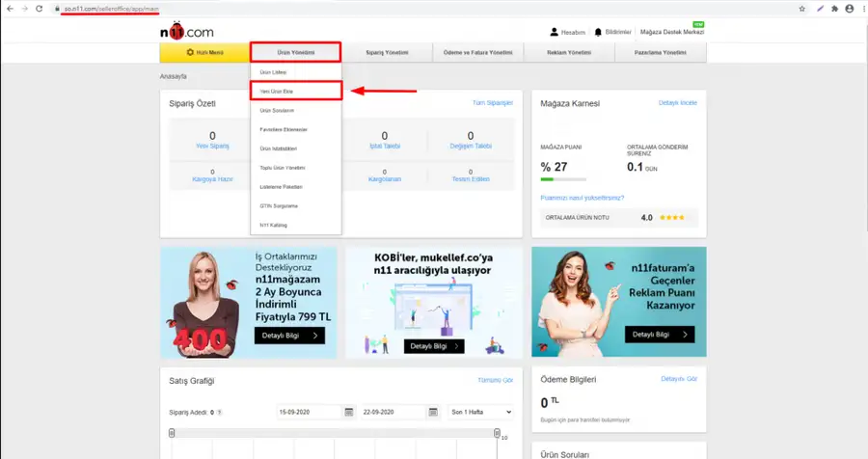The height and width of the screenshot is (459, 868).
Task: Click the left handle of chart range slider
Action: [172, 433]
